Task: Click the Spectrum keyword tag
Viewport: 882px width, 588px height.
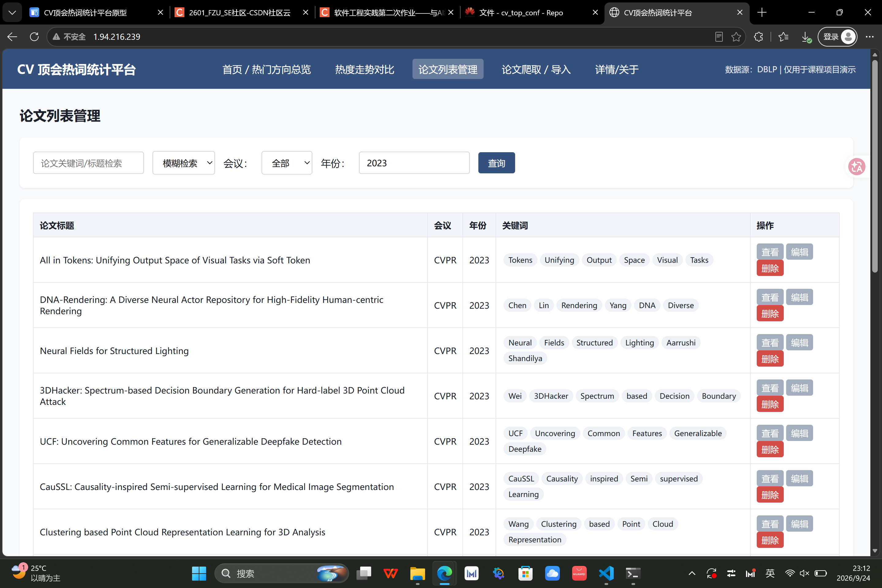Action: point(597,396)
